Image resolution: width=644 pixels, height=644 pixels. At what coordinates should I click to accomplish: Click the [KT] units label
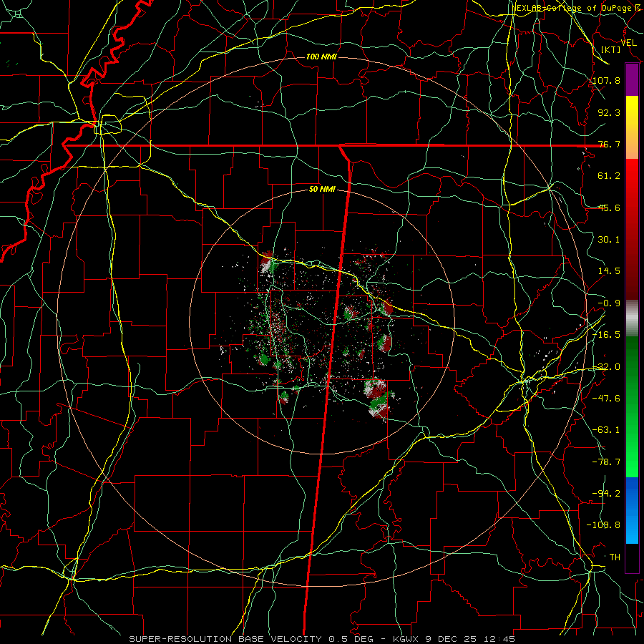coord(611,49)
